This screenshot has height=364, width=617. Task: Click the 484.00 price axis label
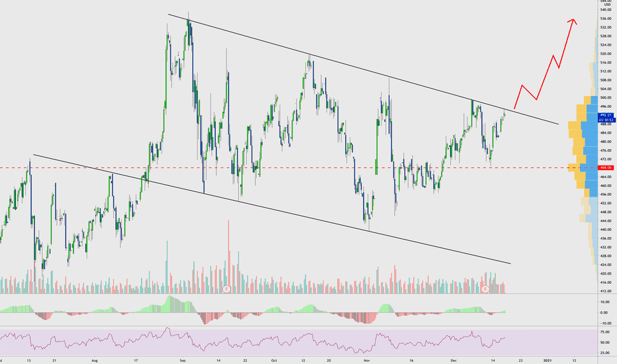coord(606,133)
